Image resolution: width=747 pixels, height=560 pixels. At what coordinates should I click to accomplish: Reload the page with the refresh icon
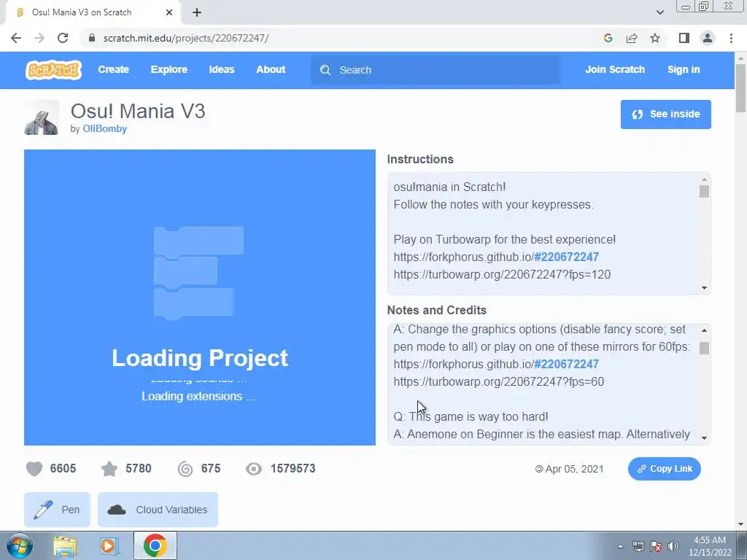63,38
